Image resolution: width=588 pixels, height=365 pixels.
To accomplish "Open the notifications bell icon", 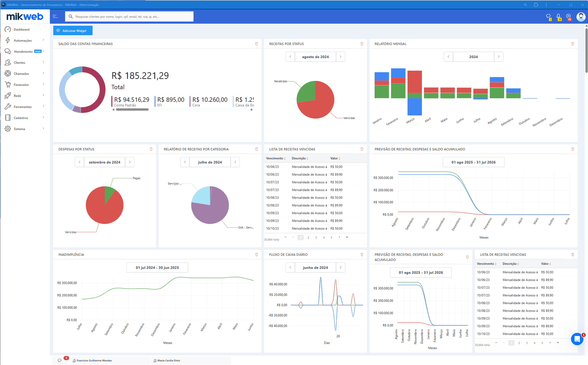I will coord(558,17).
